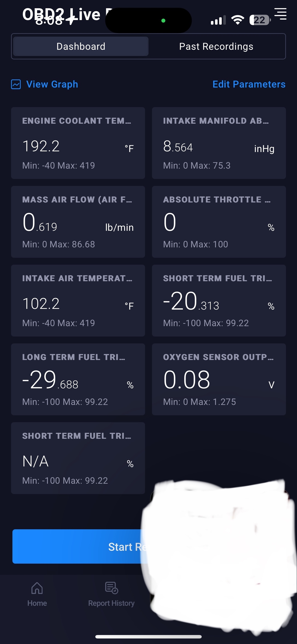The image size is (297, 644).
Task: Tap Edit Parameters link
Action: click(x=249, y=85)
